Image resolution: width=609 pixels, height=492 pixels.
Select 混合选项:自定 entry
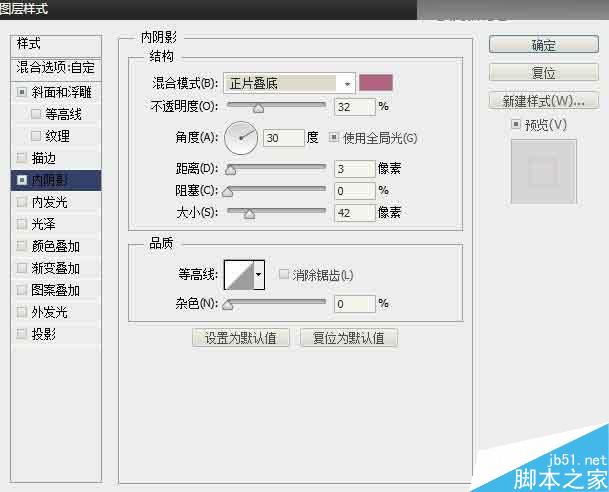[56, 68]
